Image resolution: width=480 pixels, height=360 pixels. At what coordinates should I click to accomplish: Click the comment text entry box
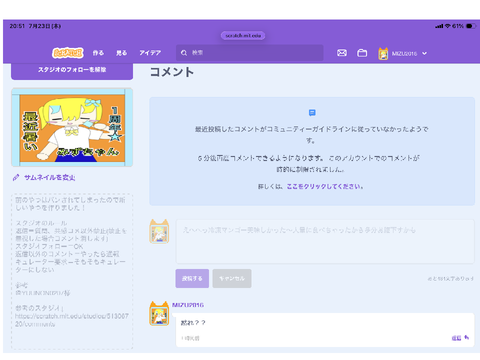pyautogui.click(x=325, y=242)
